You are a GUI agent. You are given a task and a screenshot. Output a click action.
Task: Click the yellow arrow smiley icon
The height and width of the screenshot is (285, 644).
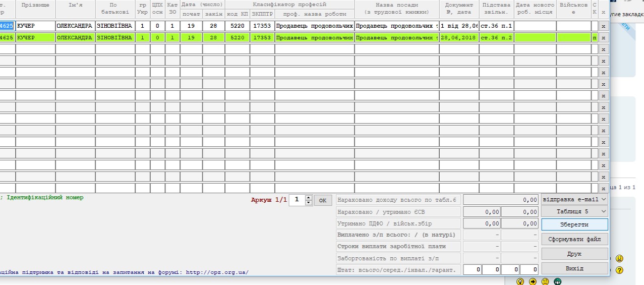click(x=533, y=281)
